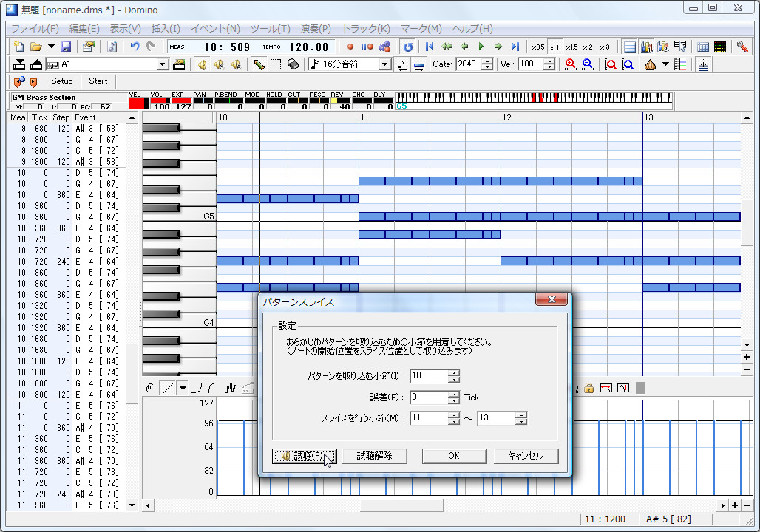Screen dimensions: 760x532
Task: Save the file with the disk icon
Action: pyautogui.click(x=66, y=46)
